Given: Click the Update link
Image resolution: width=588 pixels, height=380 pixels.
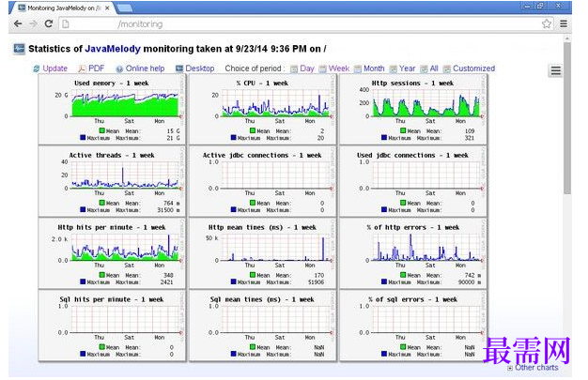Looking at the screenshot, I should click(54, 68).
